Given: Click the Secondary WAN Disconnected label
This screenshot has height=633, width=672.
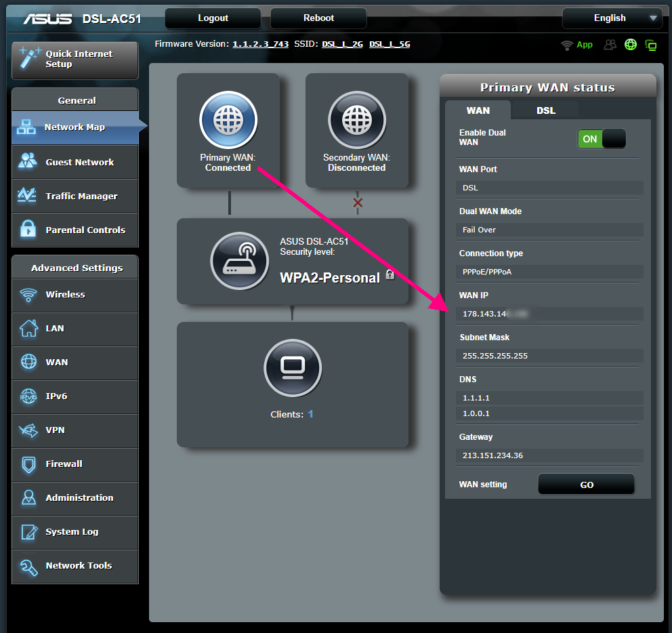Looking at the screenshot, I should pyautogui.click(x=356, y=163).
